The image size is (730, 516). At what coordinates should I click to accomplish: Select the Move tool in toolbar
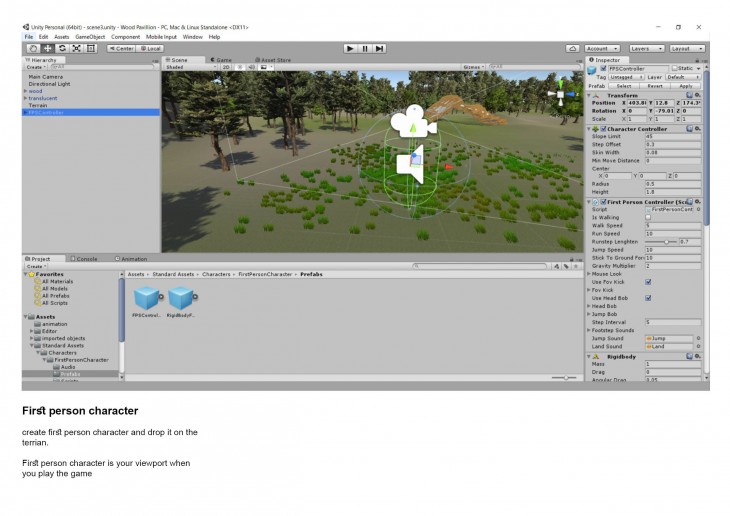point(47,48)
